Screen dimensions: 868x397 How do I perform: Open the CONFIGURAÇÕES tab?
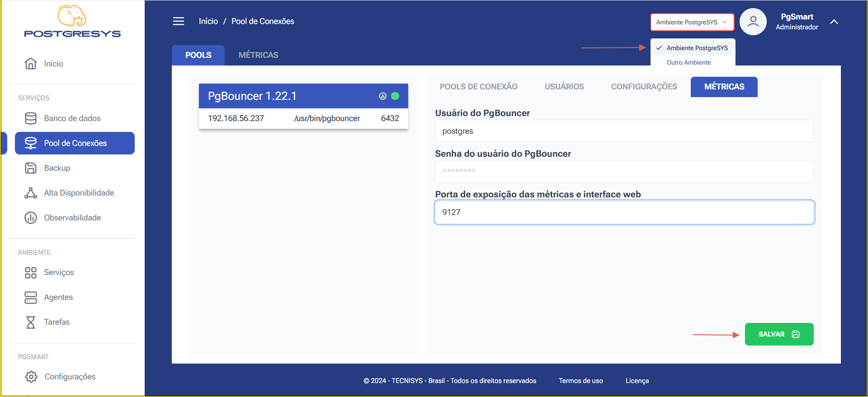[x=644, y=87]
